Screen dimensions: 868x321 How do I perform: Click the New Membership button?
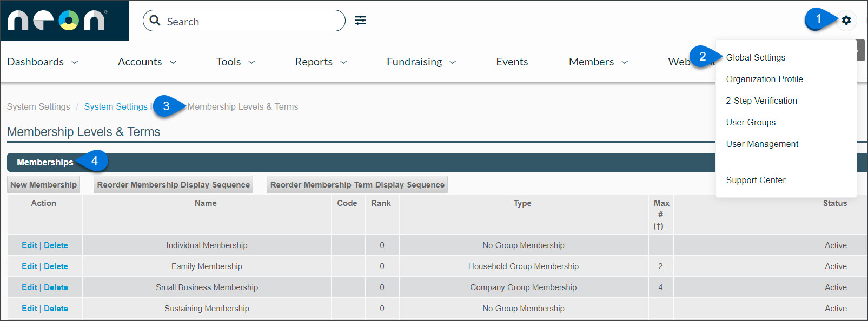[43, 184]
